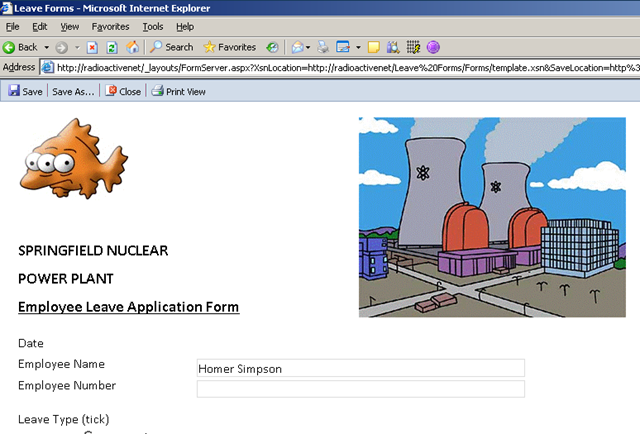Viewport: 640px width, 434px height.
Task: Open the Favorites menu in the menu bar
Action: click(x=110, y=27)
